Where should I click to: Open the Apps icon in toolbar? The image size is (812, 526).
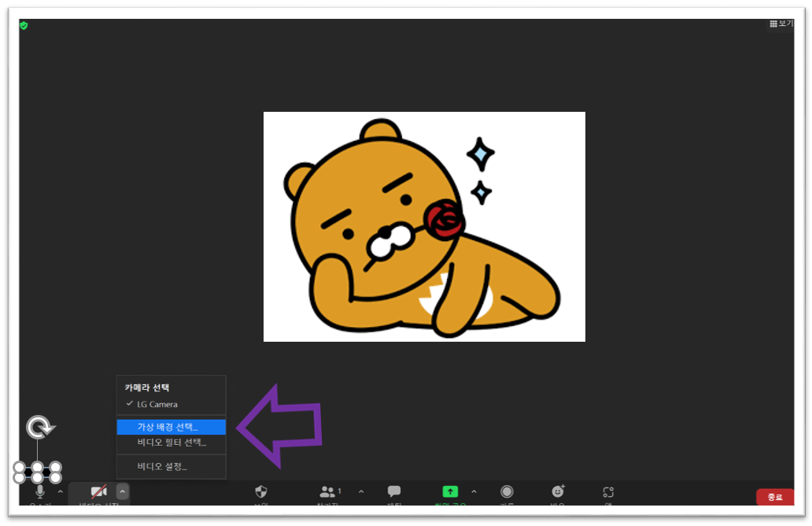(x=608, y=492)
